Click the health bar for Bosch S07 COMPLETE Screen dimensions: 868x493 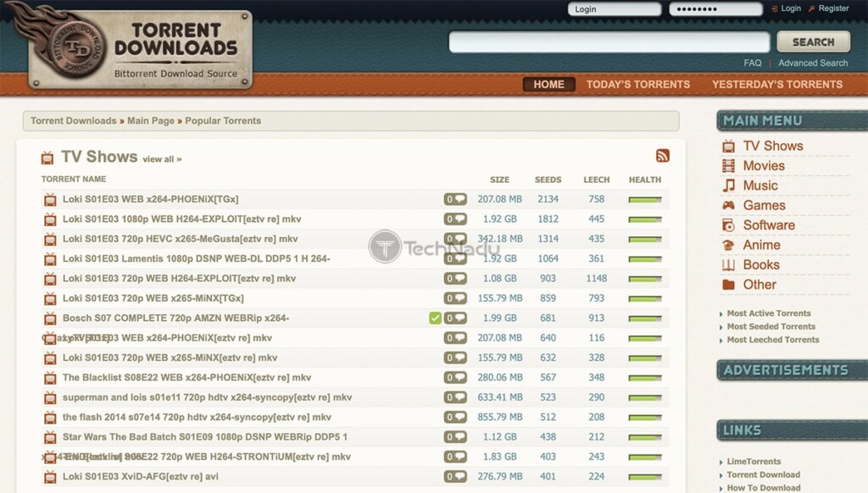[645, 319]
